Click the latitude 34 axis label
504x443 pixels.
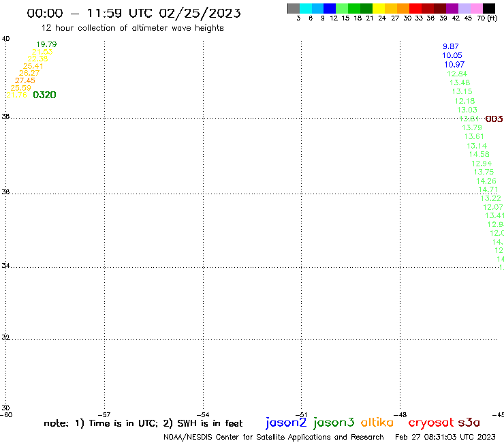tap(5, 266)
